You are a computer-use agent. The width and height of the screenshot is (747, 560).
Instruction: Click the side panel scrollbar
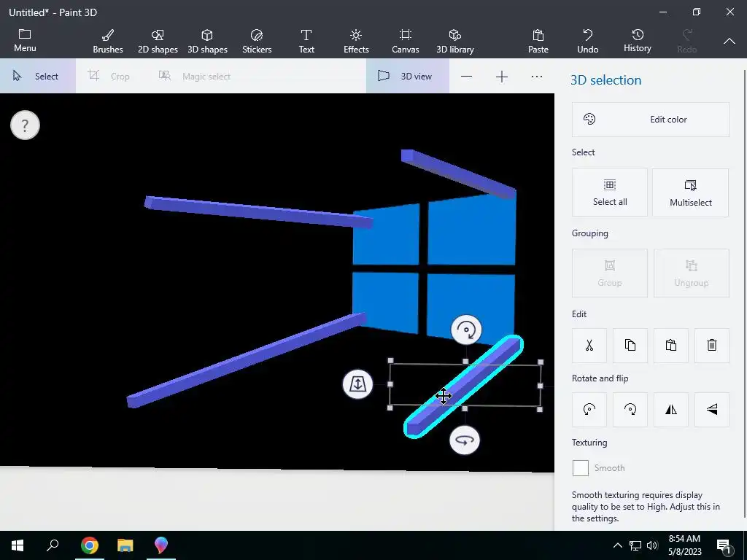(745, 294)
